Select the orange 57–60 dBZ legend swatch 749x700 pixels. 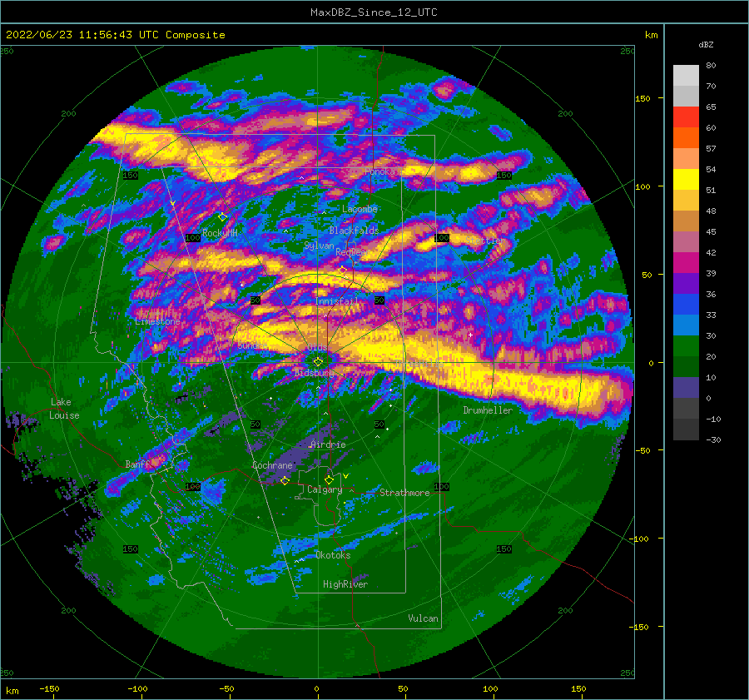point(686,137)
